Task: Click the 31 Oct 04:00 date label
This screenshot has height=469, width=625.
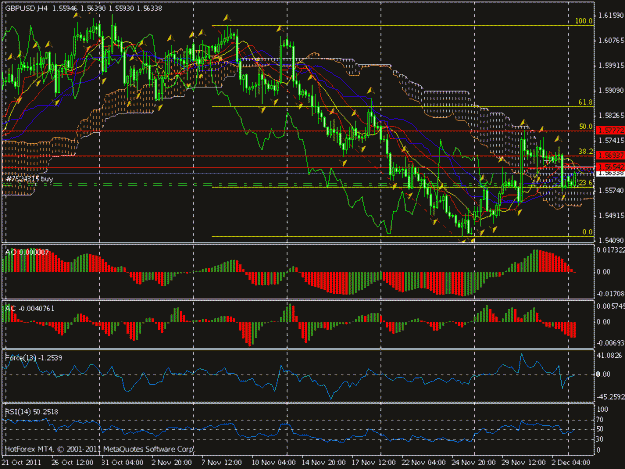Action: [x=122, y=462]
